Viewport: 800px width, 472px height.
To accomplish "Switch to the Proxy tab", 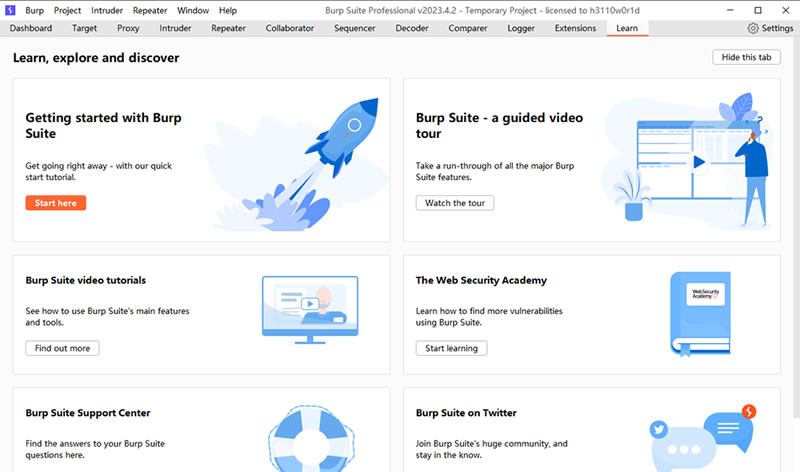I will [128, 28].
